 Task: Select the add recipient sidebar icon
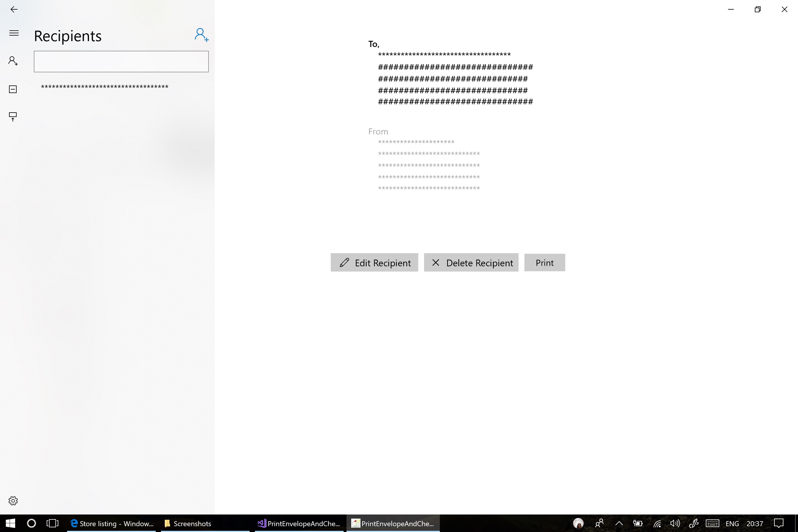(x=13, y=61)
